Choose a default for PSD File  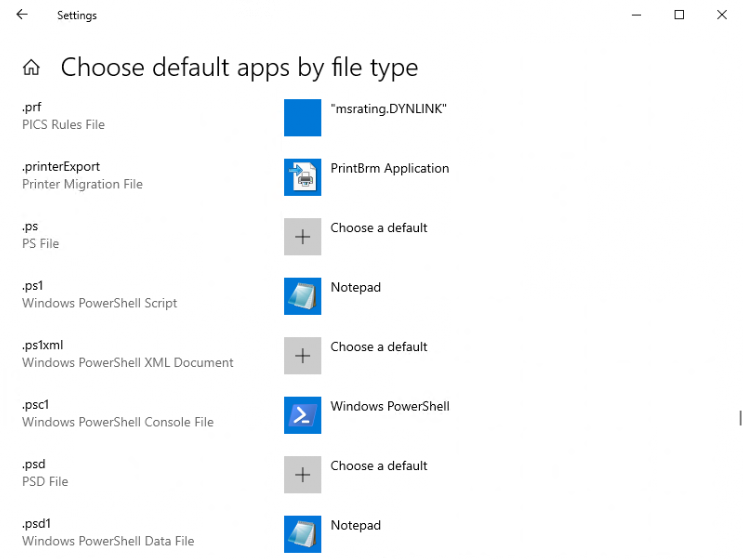click(379, 466)
